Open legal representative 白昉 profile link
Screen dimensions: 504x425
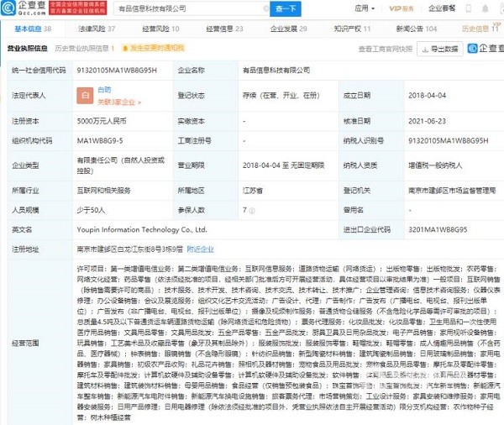(104, 90)
